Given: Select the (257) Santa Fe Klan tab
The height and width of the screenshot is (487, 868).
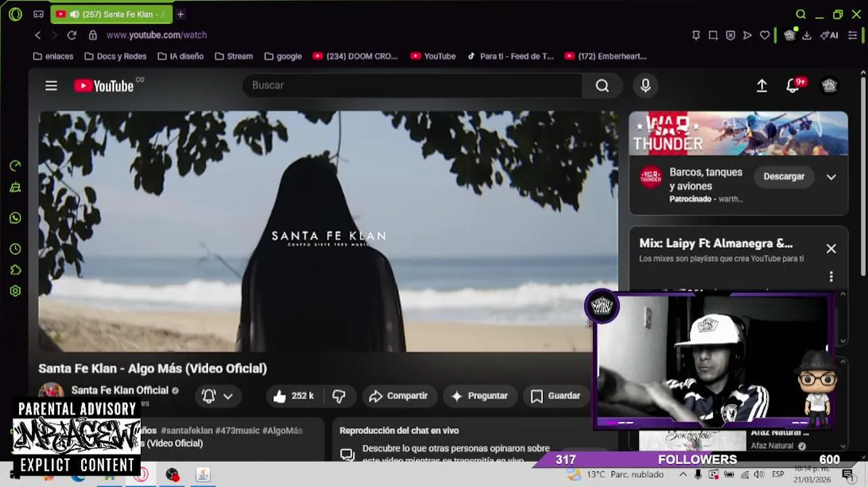Looking at the screenshot, I should point(112,14).
